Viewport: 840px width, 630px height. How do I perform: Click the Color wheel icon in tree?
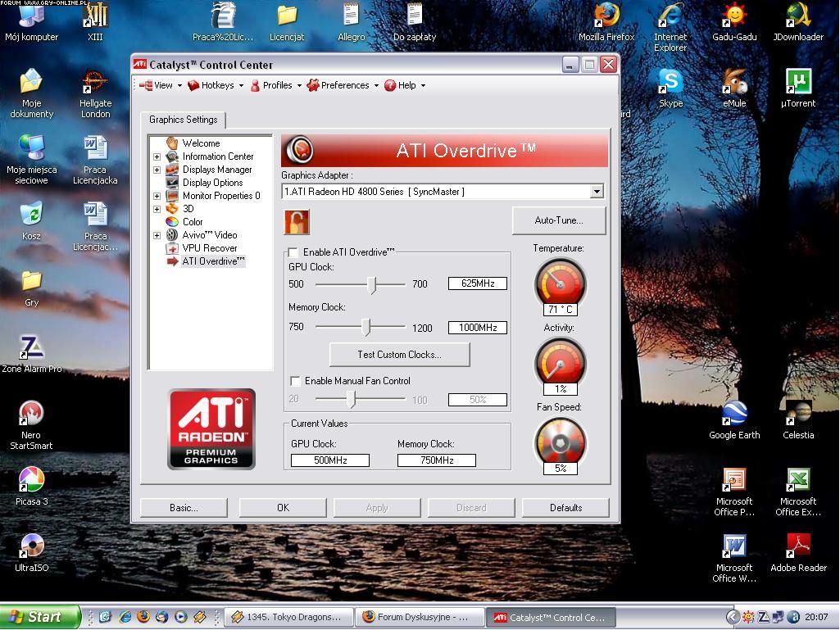tap(172, 222)
